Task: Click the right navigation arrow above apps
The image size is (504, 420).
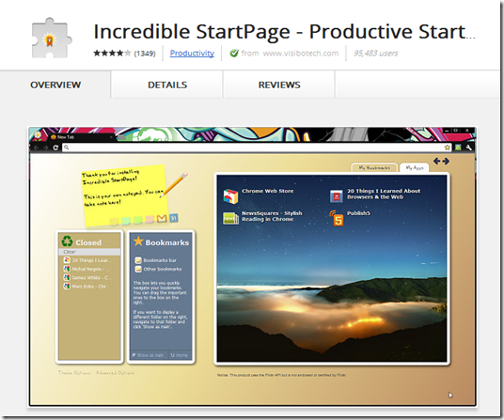Action: click(x=446, y=162)
